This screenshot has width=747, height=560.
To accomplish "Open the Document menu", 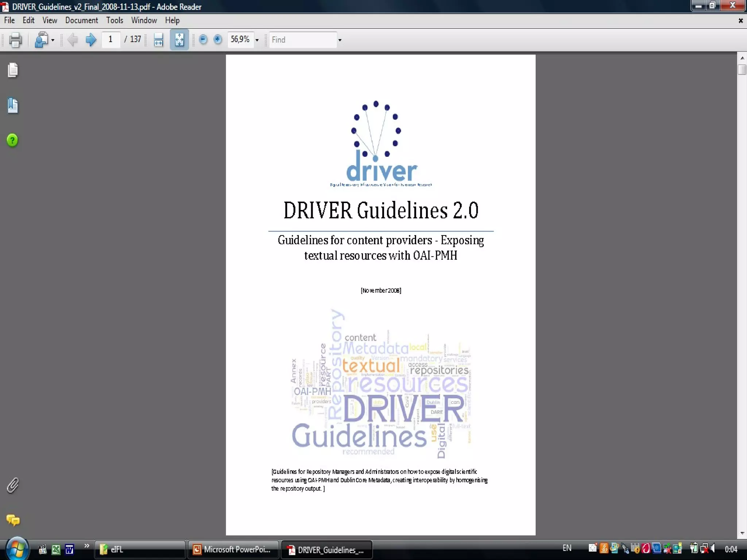I will pyautogui.click(x=81, y=20).
